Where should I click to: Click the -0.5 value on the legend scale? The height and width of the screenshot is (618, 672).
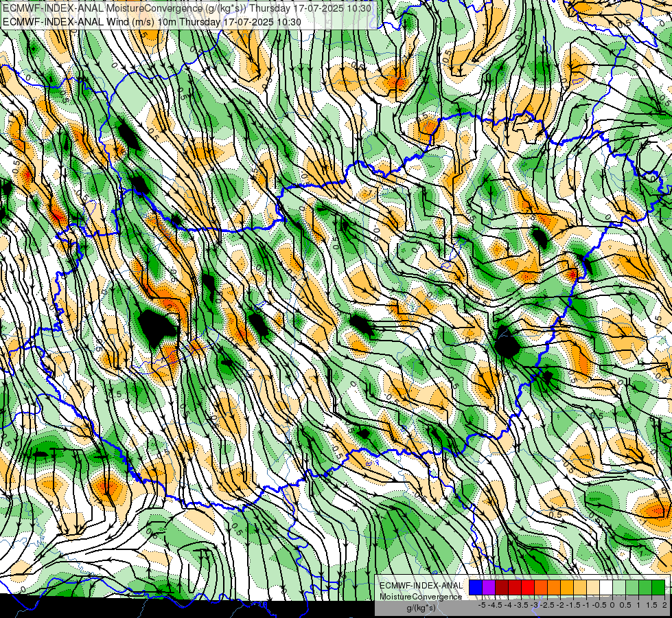tap(599, 605)
